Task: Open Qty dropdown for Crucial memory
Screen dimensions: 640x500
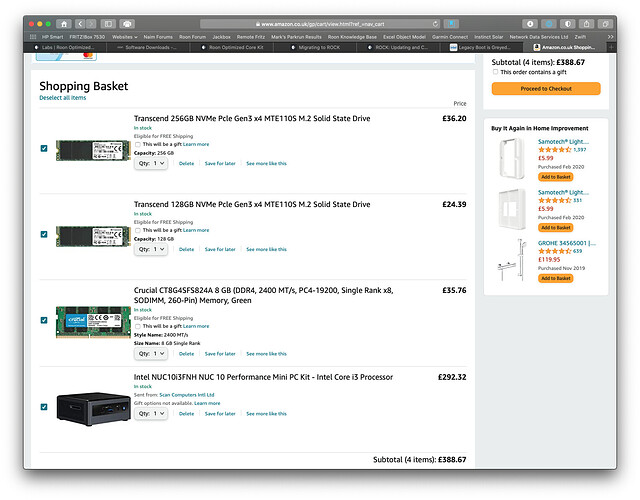Action: click(x=151, y=353)
